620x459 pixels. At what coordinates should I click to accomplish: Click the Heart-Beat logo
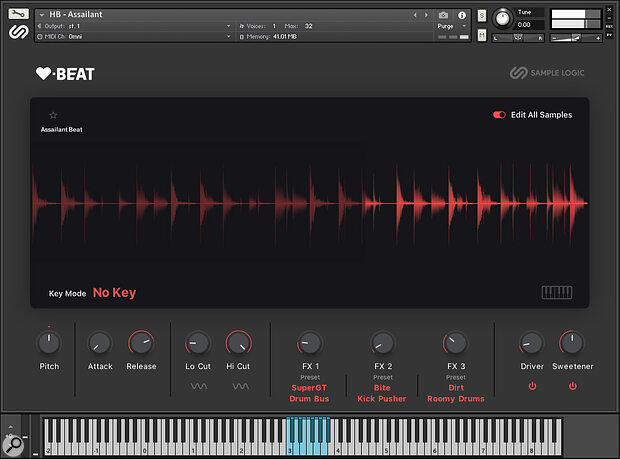click(x=65, y=74)
